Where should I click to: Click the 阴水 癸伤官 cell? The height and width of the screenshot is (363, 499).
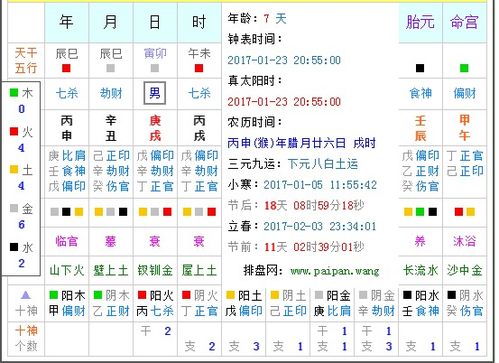tap(465, 303)
